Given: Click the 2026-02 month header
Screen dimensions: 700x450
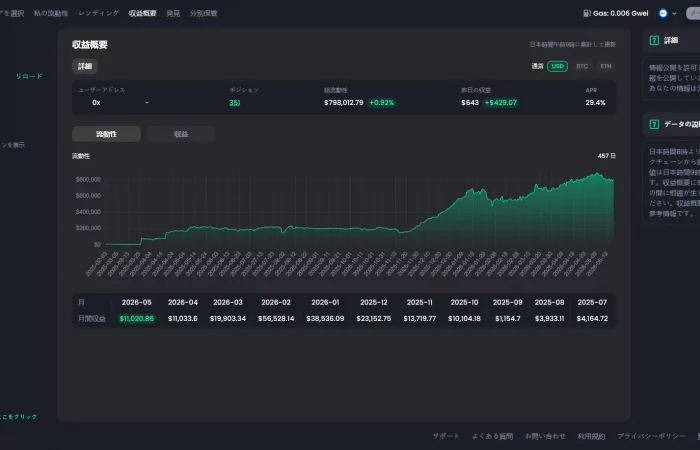Looking at the screenshot, I should click(x=276, y=302).
